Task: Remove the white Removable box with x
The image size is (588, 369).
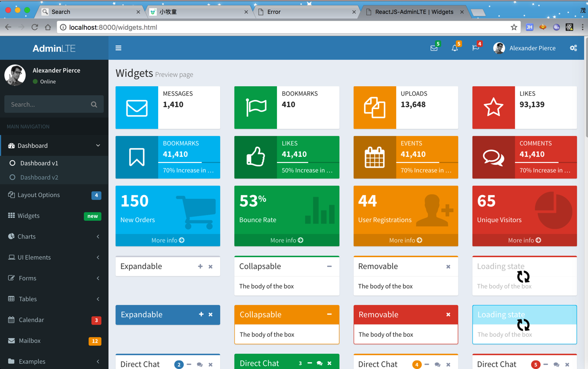Action: pyautogui.click(x=448, y=267)
